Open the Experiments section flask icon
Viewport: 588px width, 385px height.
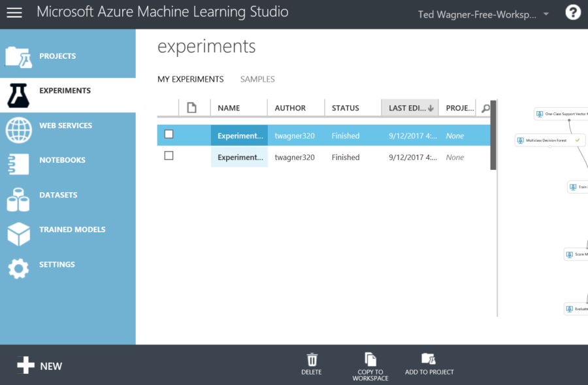tap(18, 95)
